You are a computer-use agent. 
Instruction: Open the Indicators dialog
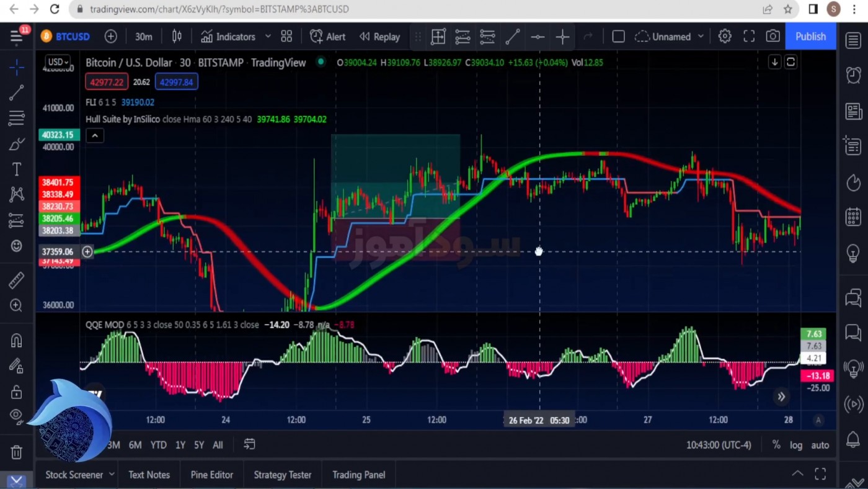[228, 37]
